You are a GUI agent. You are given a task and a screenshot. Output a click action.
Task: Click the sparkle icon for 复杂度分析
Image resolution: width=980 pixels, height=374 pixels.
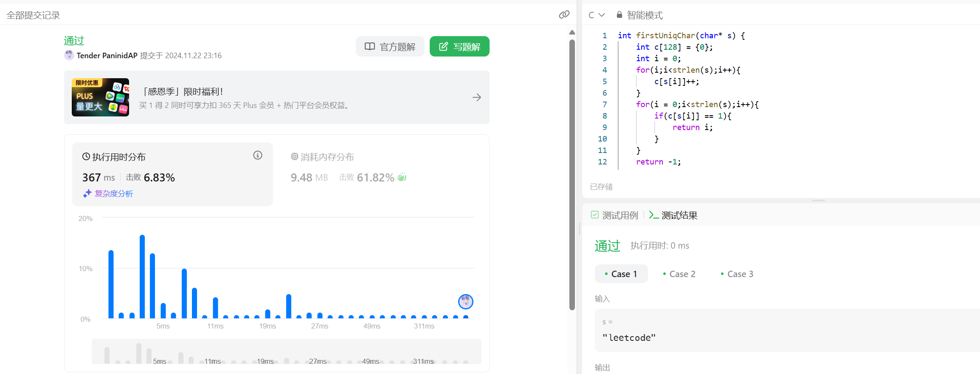(x=87, y=194)
